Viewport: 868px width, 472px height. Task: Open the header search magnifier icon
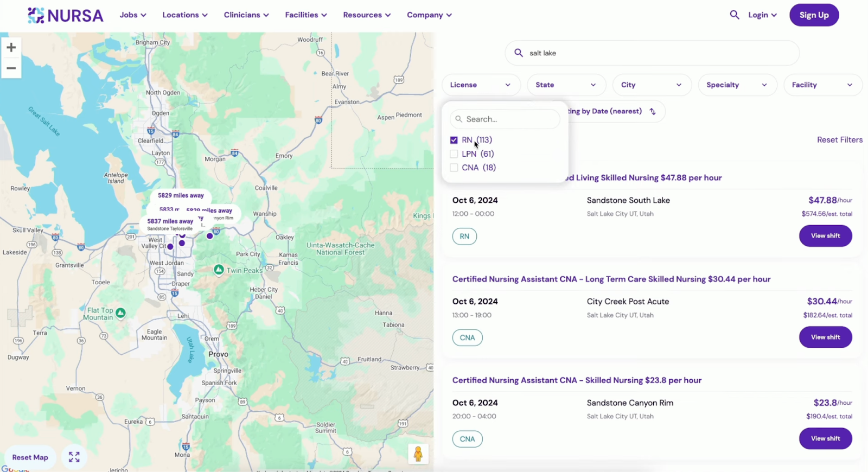point(734,15)
